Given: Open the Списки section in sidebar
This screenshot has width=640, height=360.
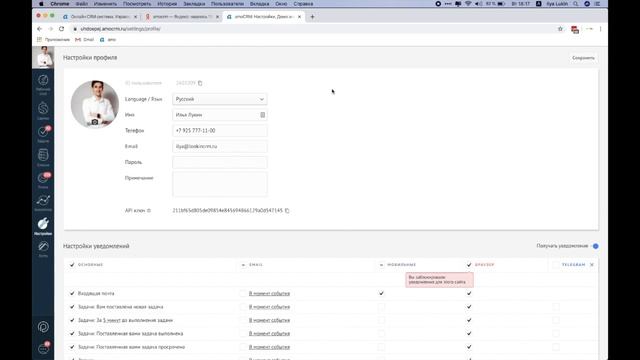Looking at the screenshot, I should coord(43,158).
